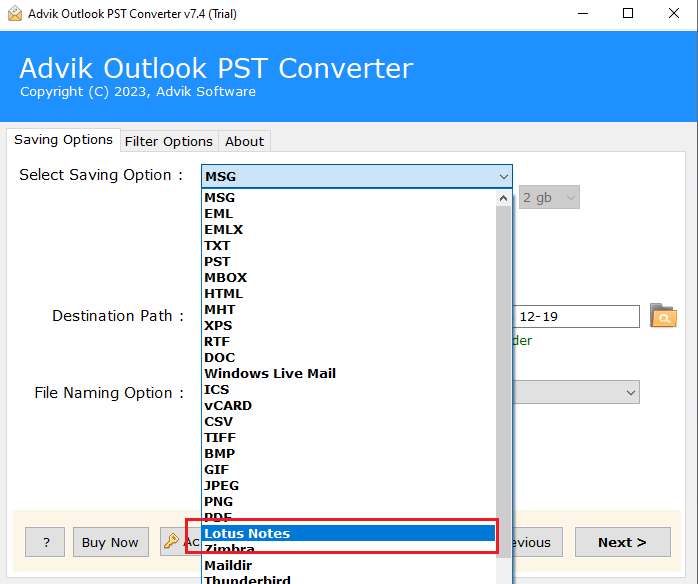Open the About tab
Viewport: 698px width, 584px height.
[x=244, y=141]
